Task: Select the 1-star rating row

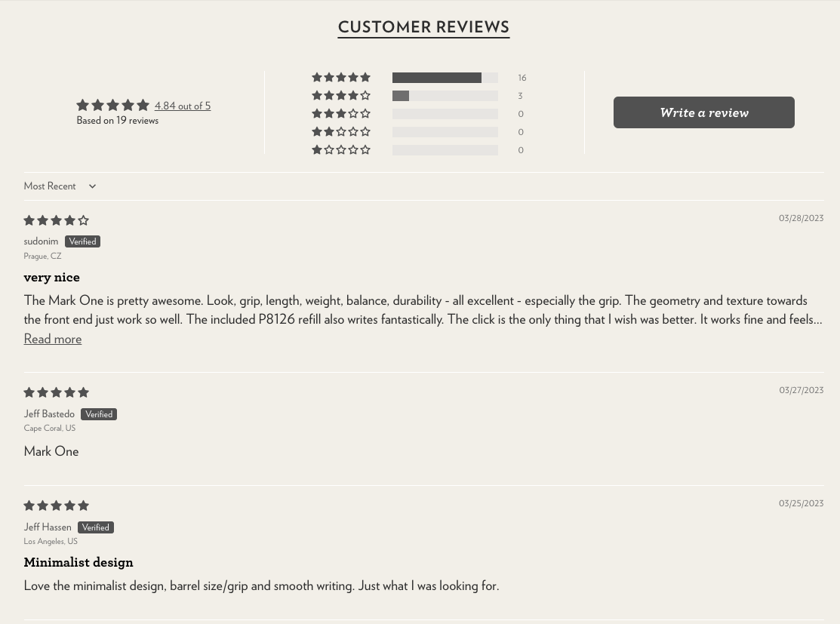Action: 341,150
